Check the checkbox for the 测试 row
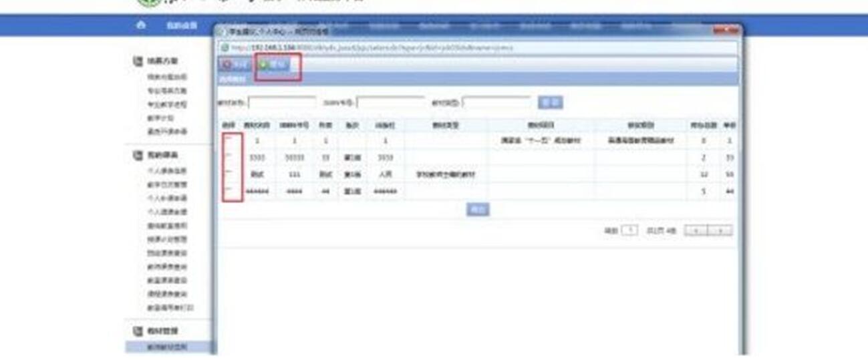This screenshot has width=868, height=360. (x=229, y=174)
